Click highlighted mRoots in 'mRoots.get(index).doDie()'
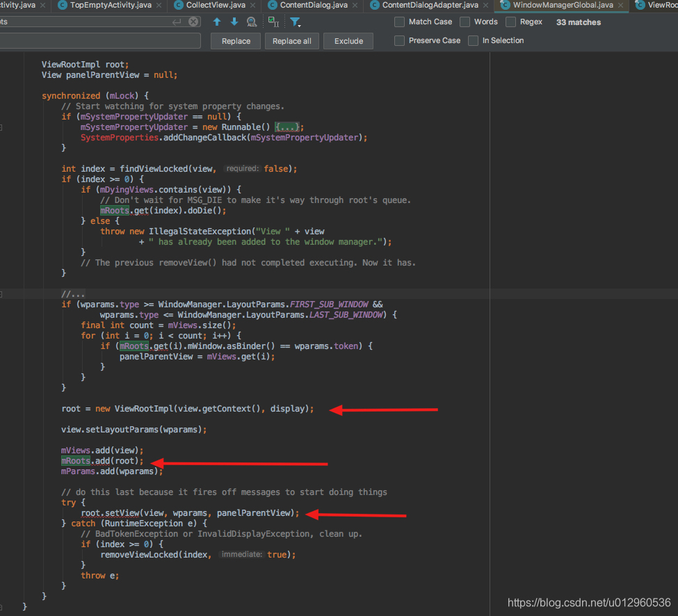The image size is (678, 616). (115, 211)
